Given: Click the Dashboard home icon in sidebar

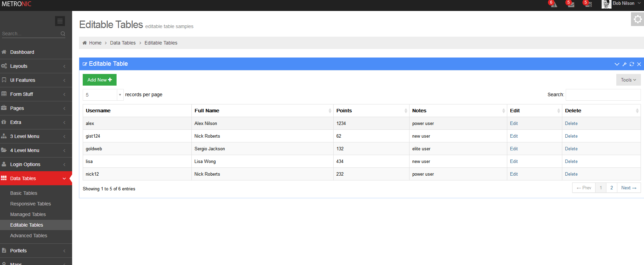Looking at the screenshot, I should [x=4, y=52].
